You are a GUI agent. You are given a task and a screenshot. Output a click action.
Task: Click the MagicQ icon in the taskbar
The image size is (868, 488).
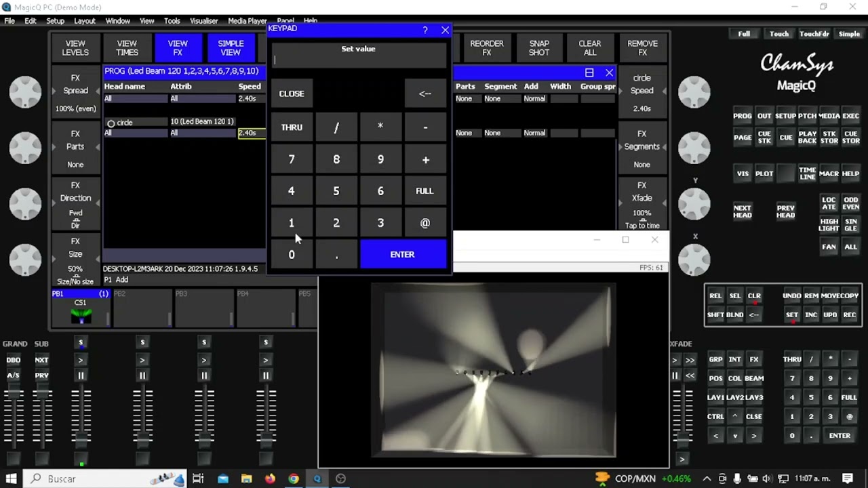click(317, 479)
